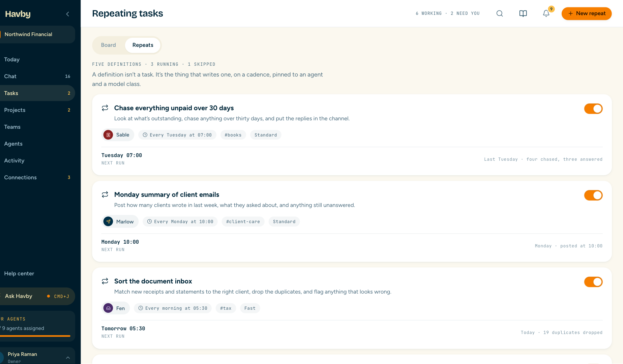Expand the Priya Raman account menu
This screenshot has height=364, width=623.
tap(68, 357)
